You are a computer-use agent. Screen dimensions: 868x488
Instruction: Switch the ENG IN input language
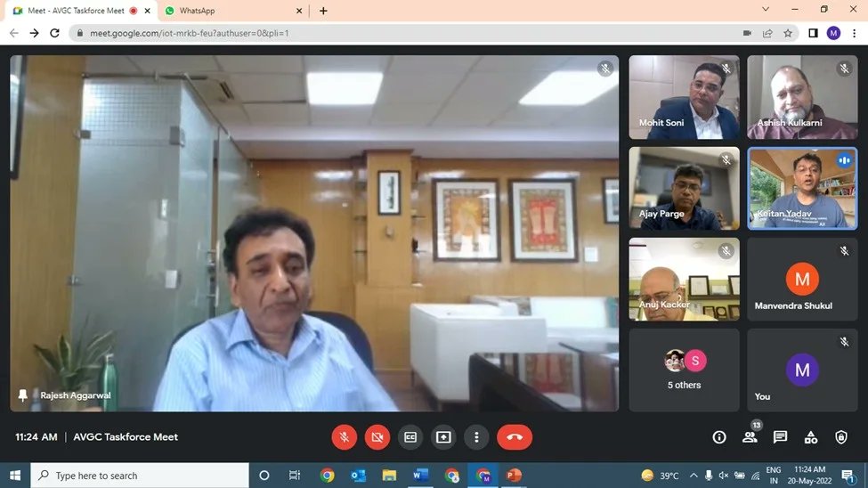coord(774,476)
